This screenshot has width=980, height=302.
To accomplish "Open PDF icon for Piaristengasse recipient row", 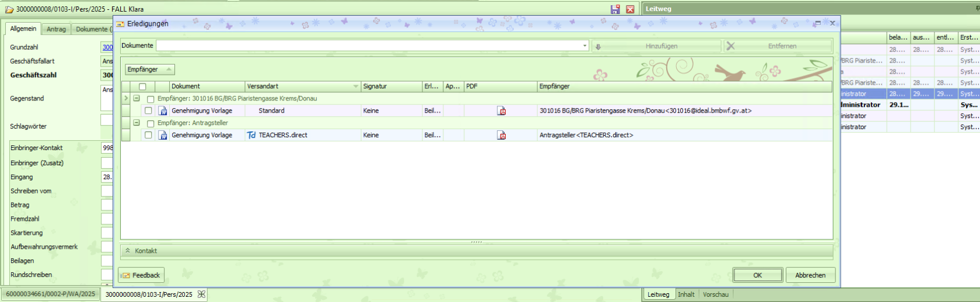I will [x=501, y=111].
